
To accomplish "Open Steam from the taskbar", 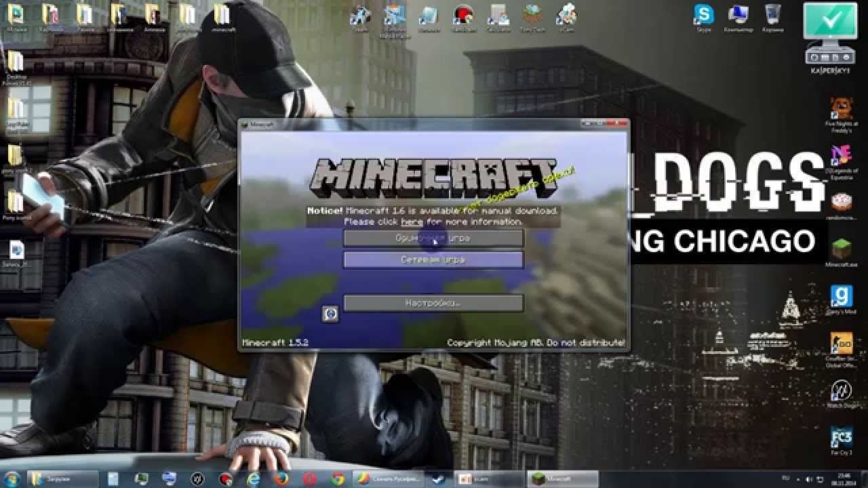I will (439, 479).
